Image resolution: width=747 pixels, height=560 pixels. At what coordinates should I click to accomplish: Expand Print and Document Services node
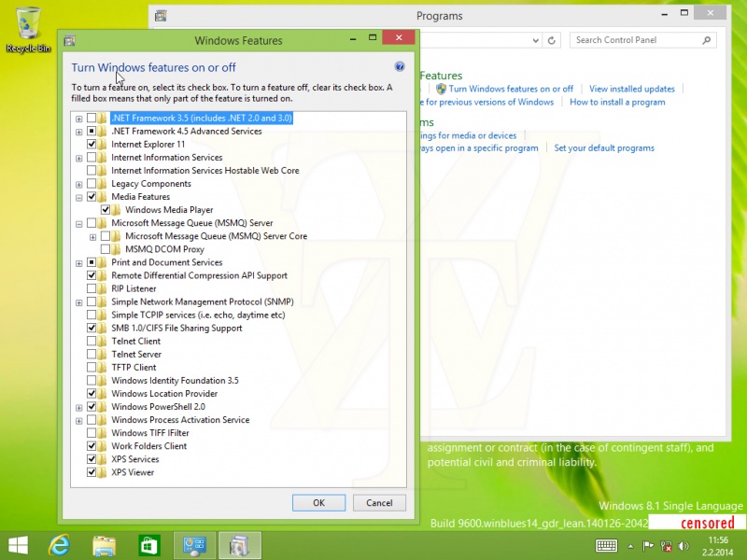coord(79,263)
